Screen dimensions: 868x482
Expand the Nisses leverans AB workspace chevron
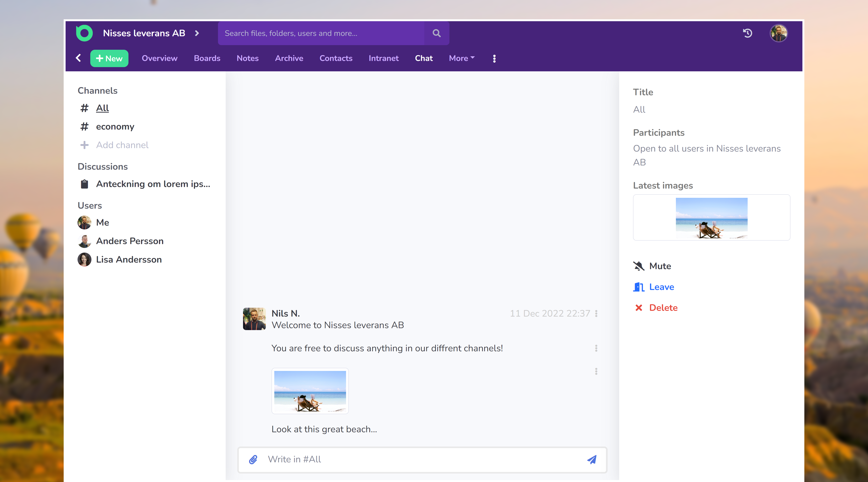point(197,33)
